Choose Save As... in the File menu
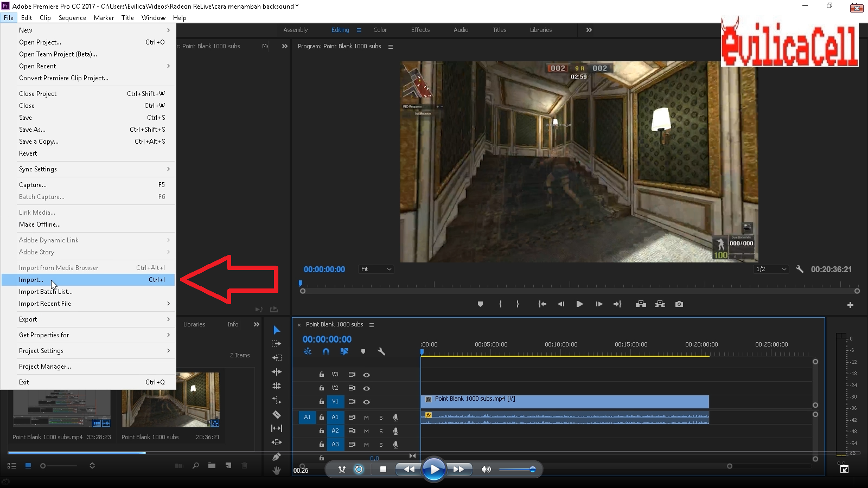The image size is (868, 488). click(x=88, y=130)
